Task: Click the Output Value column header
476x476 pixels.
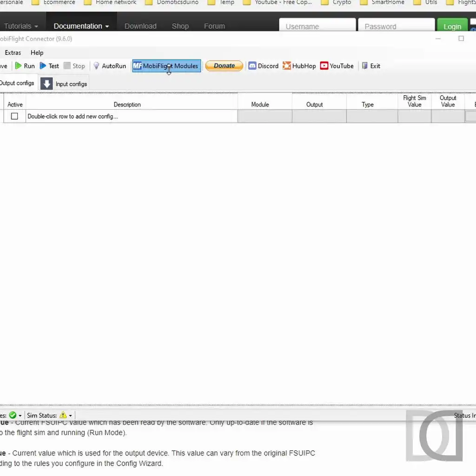Action: point(448,101)
